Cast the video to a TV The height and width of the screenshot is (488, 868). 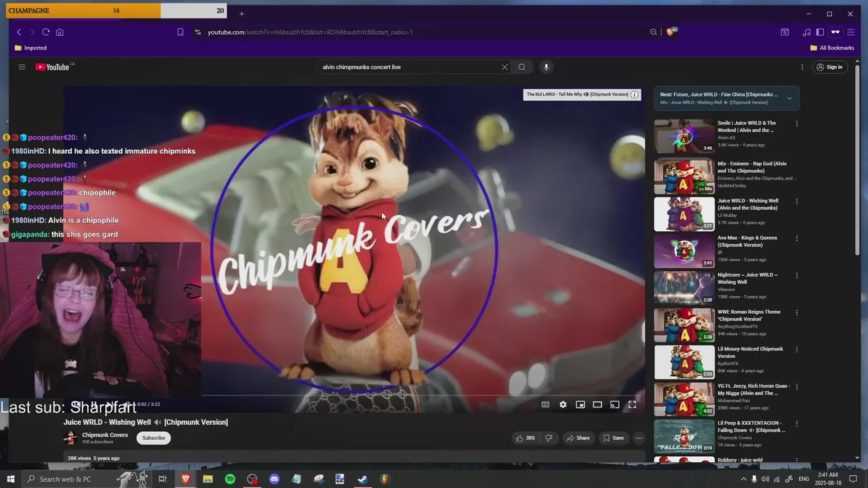[614, 405]
